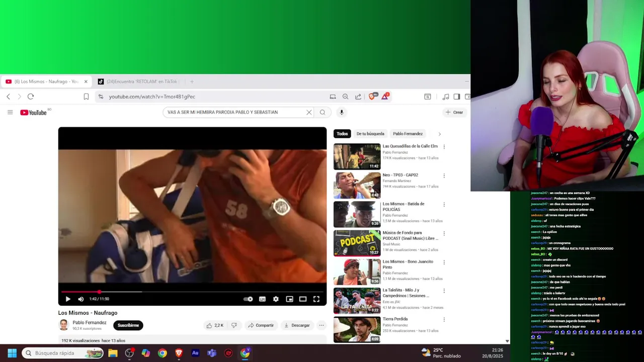Play the Los Mismos Naufrago video
The height and width of the screenshot is (362, 644).
(68, 299)
